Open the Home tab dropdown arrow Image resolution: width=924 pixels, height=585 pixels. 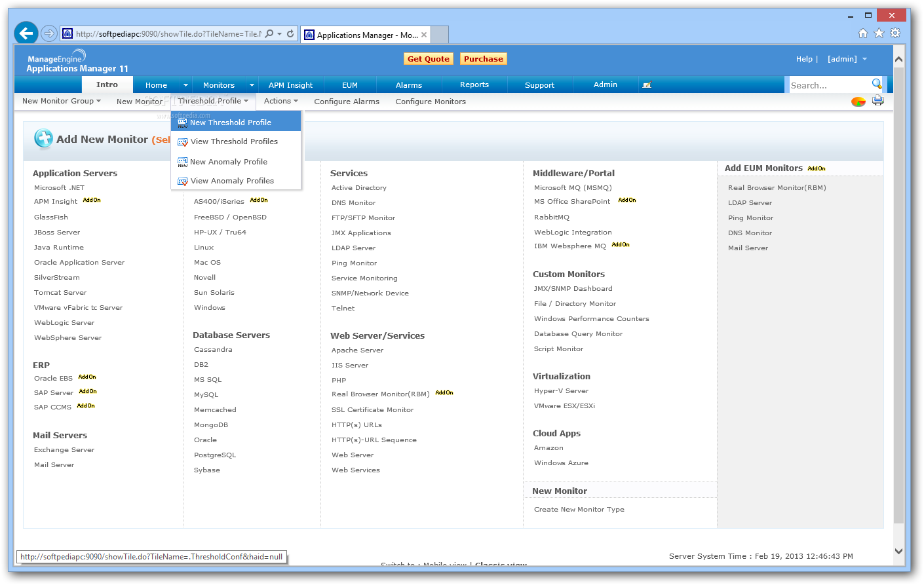click(185, 85)
